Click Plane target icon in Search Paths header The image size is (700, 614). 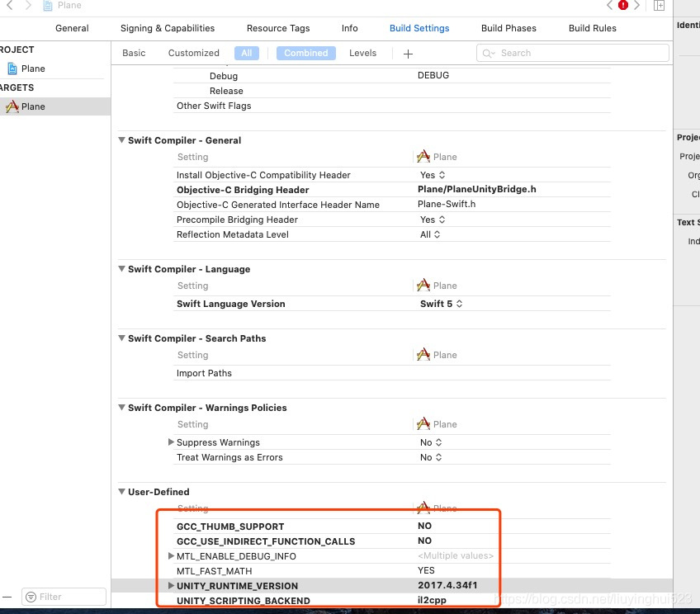[x=423, y=355]
